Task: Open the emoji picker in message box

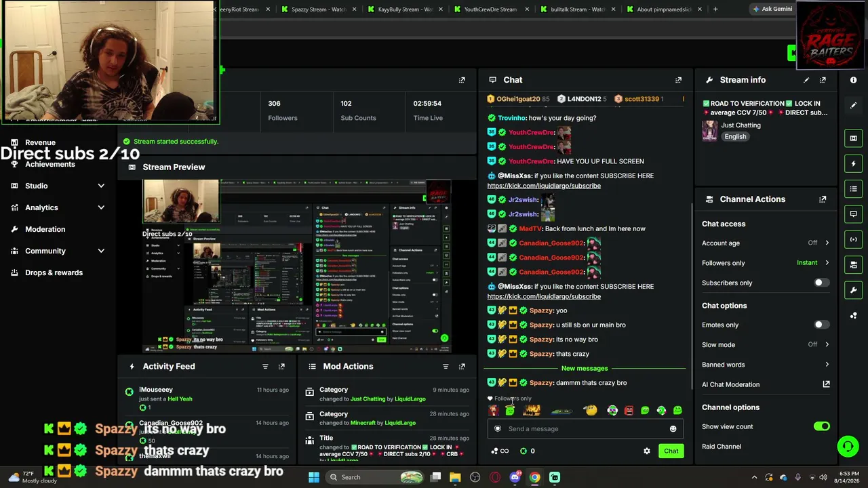Action: (673, 429)
